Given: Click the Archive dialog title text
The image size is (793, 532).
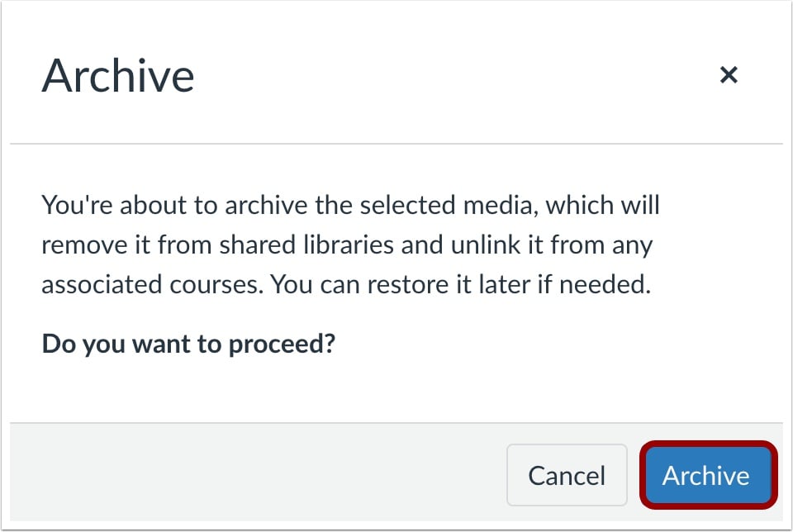Looking at the screenshot, I should click(x=120, y=75).
